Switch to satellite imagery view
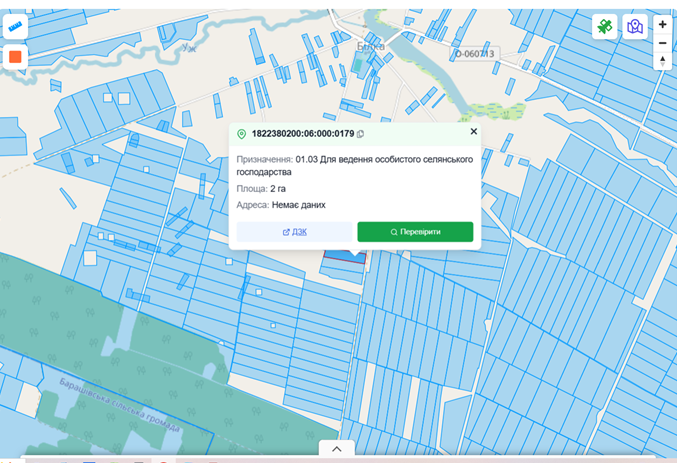 604,27
